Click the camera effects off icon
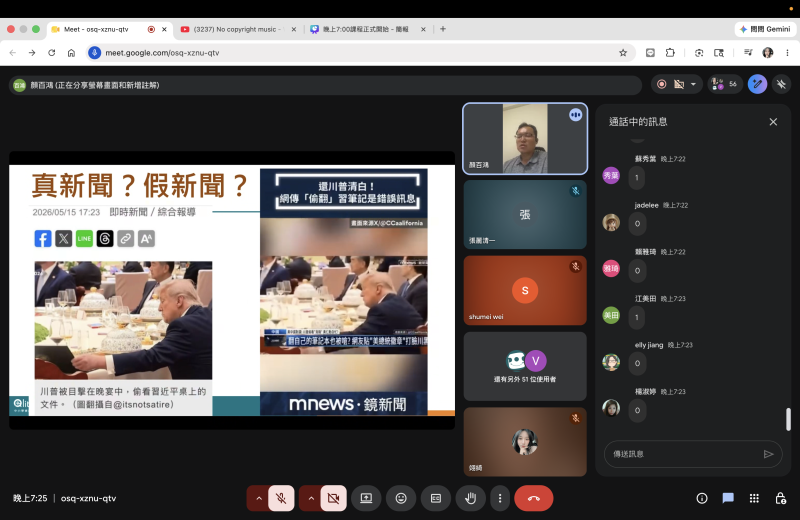The height and width of the screenshot is (520, 800). (679, 84)
